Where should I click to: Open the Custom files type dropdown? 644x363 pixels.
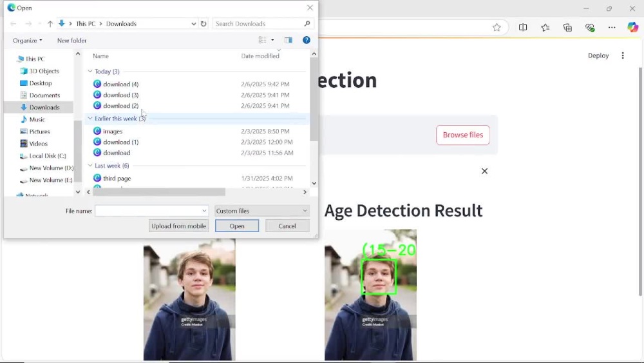point(261,211)
